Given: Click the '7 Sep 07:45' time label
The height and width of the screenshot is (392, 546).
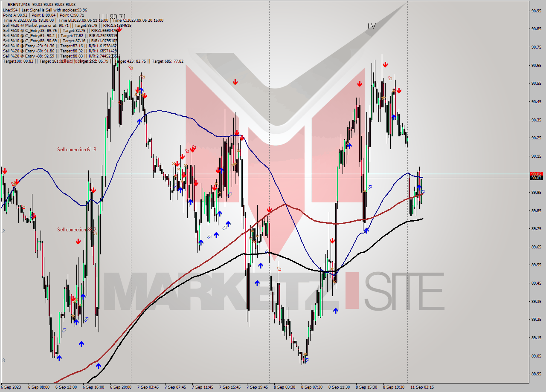Looking at the screenshot, I should pos(175,387).
